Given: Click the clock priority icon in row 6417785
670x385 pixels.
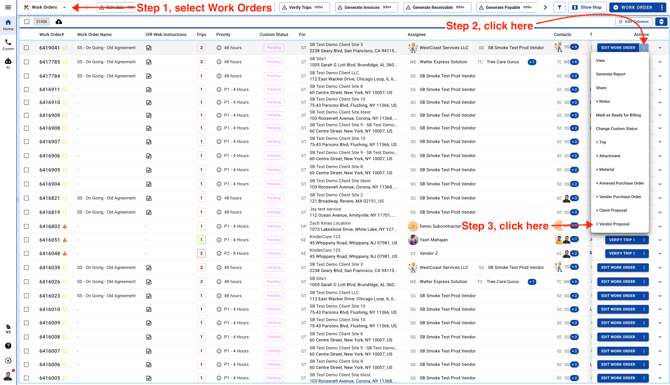Looking at the screenshot, I should (x=219, y=62).
